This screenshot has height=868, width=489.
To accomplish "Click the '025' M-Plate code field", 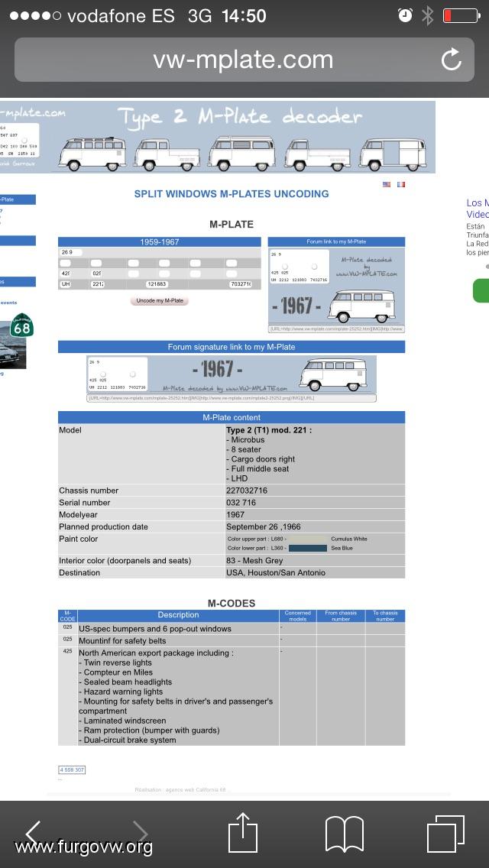I will [x=96, y=274].
